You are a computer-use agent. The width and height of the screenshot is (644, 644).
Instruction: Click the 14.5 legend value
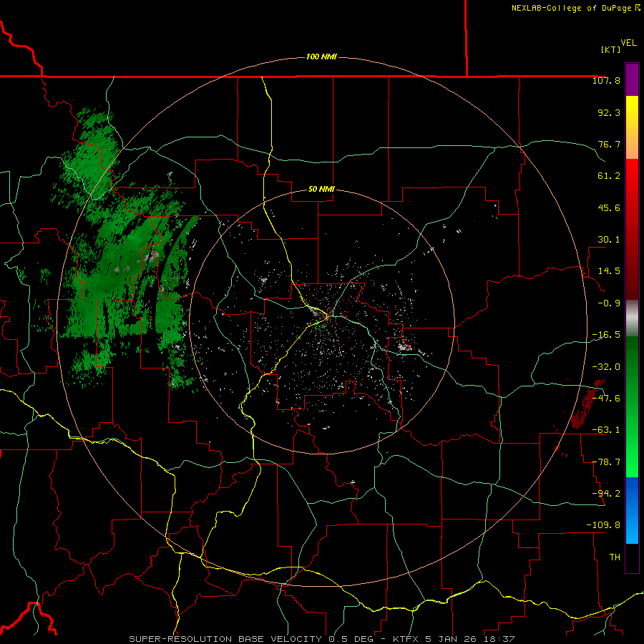609,271
